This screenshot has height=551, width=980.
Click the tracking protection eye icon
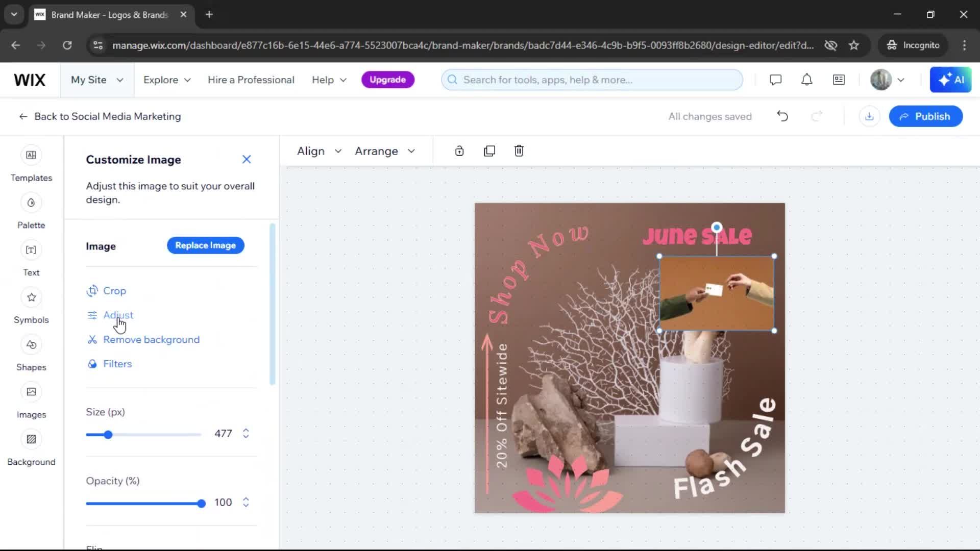tap(830, 45)
